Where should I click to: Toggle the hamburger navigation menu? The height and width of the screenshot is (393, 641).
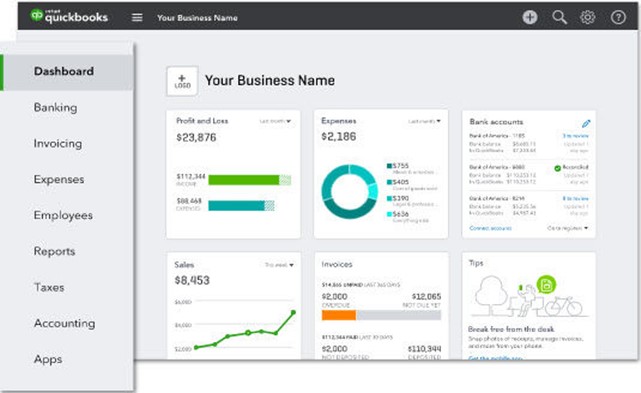pyautogui.click(x=137, y=18)
